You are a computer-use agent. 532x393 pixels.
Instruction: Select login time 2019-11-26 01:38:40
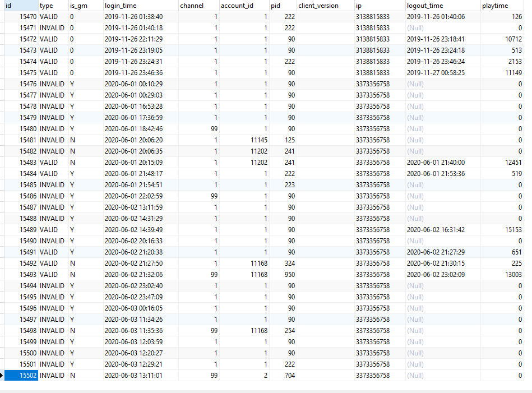coord(133,17)
